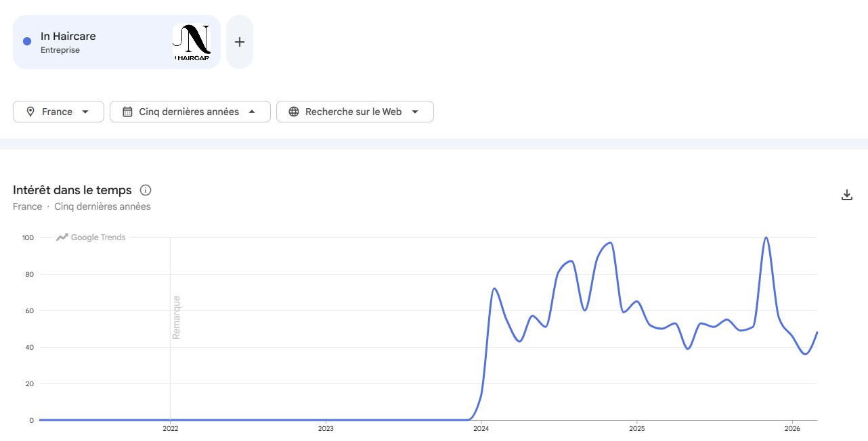Image resolution: width=868 pixels, height=441 pixels.
Task: Click the 2024 label on the time axis
Action: point(481,428)
